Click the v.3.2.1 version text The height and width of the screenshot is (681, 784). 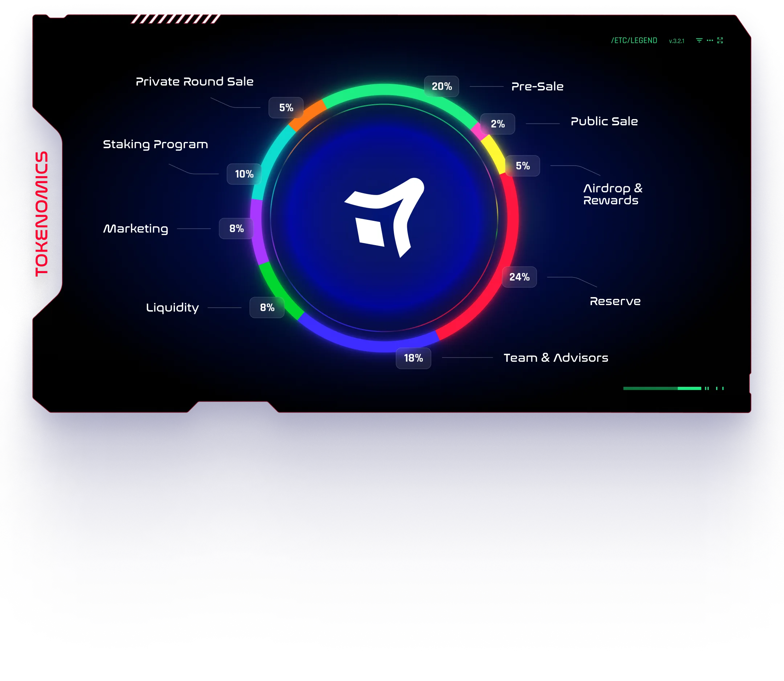(677, 41)
